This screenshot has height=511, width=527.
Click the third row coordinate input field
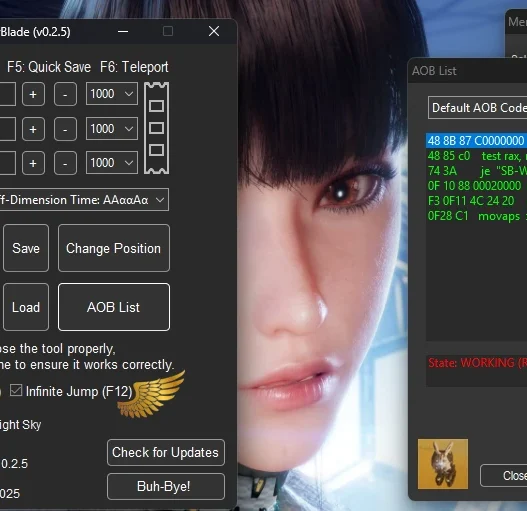(x=7, y=163)
